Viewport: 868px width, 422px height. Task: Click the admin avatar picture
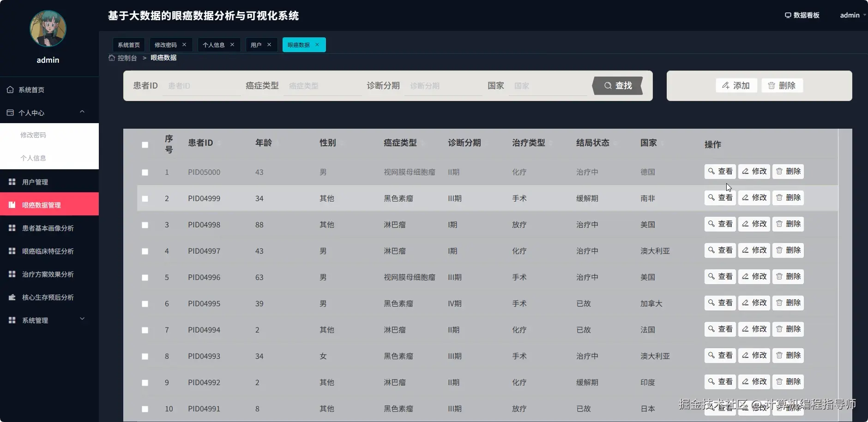pyautogui.click(x=48, y=29)
